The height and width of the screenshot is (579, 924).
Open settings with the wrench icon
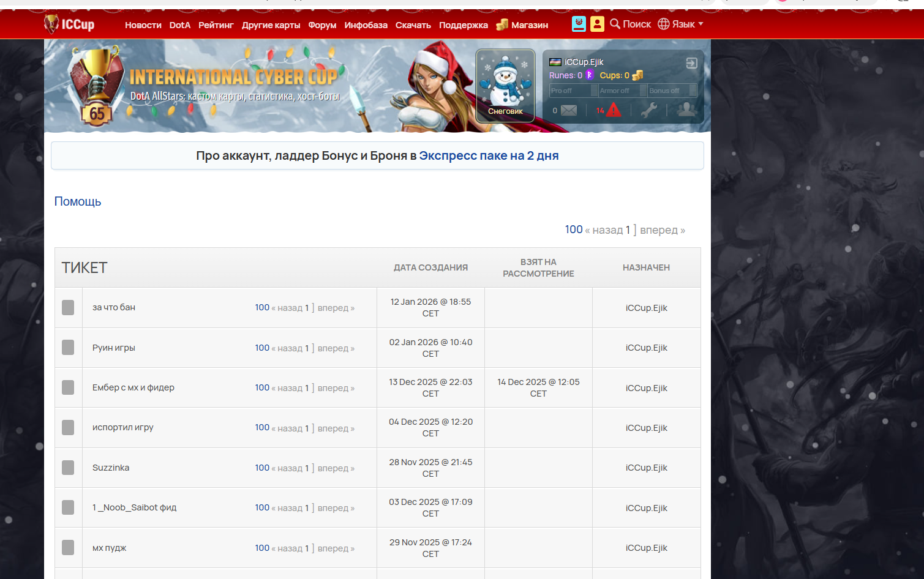[649, 110]
